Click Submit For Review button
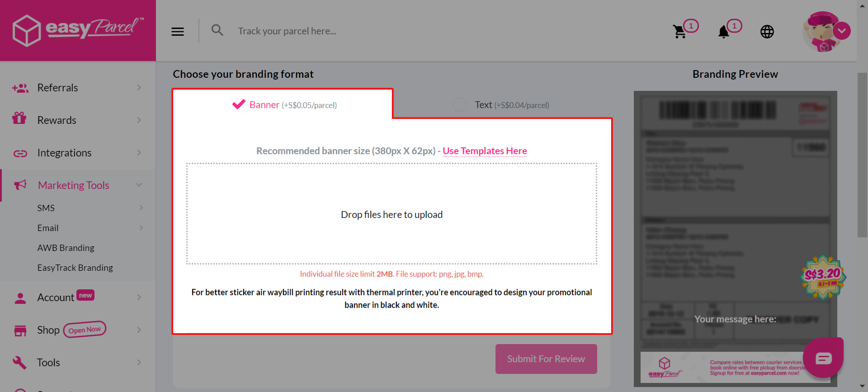 point(546,359)
